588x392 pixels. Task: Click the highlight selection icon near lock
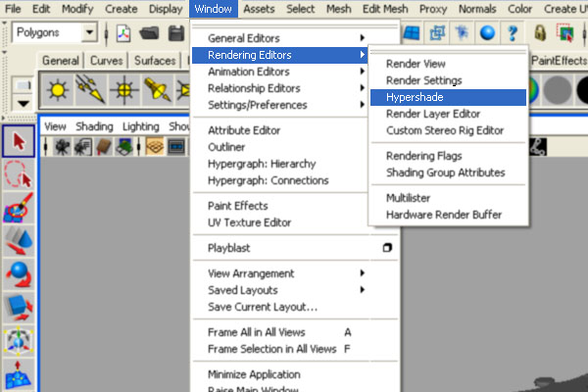pyautogui.click(x=565, y=33)
